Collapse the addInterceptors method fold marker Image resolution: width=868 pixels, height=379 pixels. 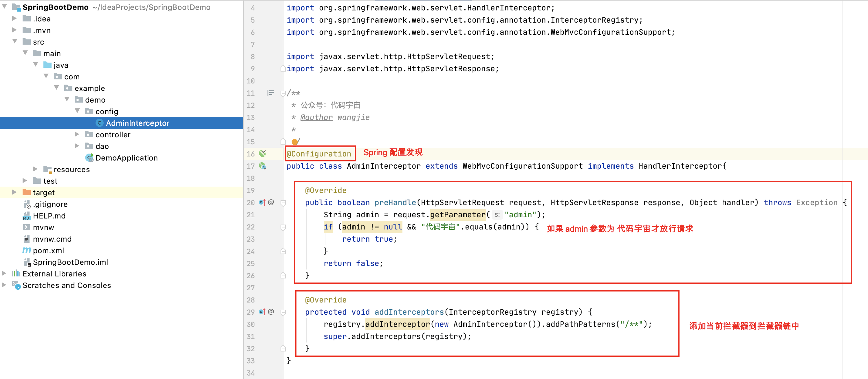pyautogui.click(x=283, y=312)
